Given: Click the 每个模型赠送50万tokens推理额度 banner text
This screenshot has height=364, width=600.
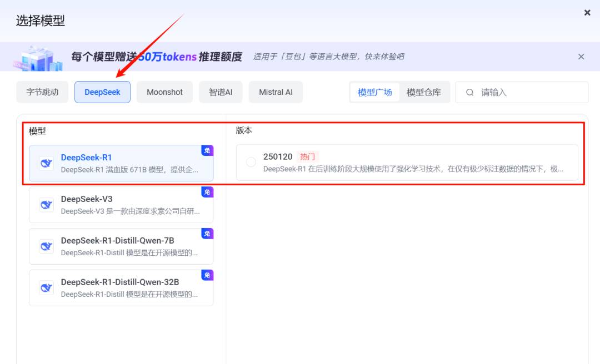Looking at the screenshot, I should [x=157, y=57].
